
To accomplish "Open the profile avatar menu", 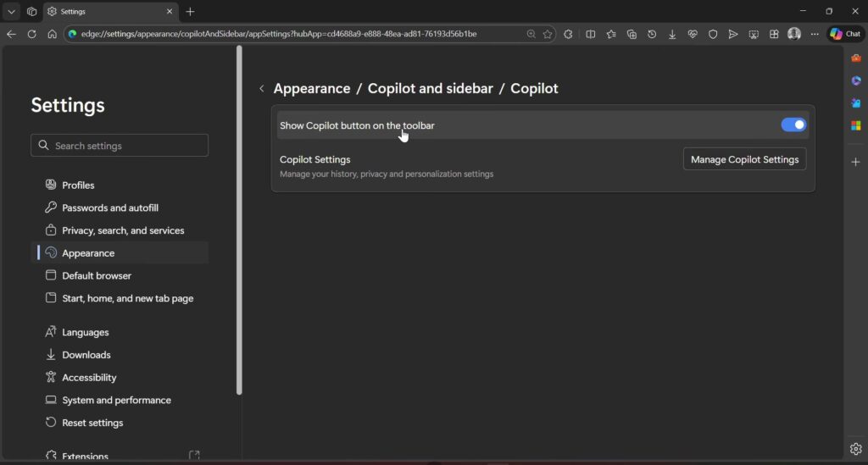I will point(794,34).
